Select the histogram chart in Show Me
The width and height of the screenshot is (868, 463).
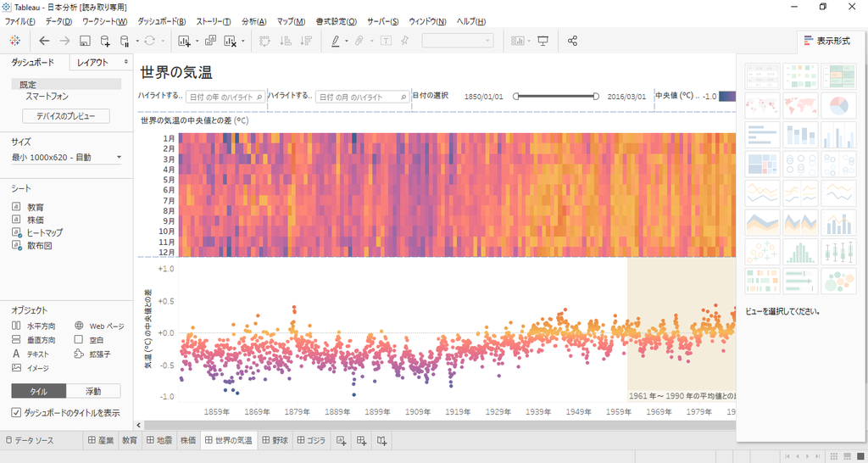(x=800, y=252)
